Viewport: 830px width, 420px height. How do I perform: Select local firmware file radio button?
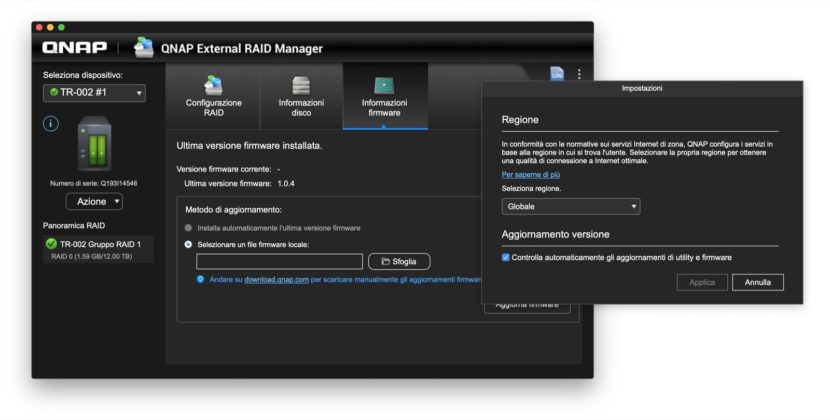(x=188, y=245)
